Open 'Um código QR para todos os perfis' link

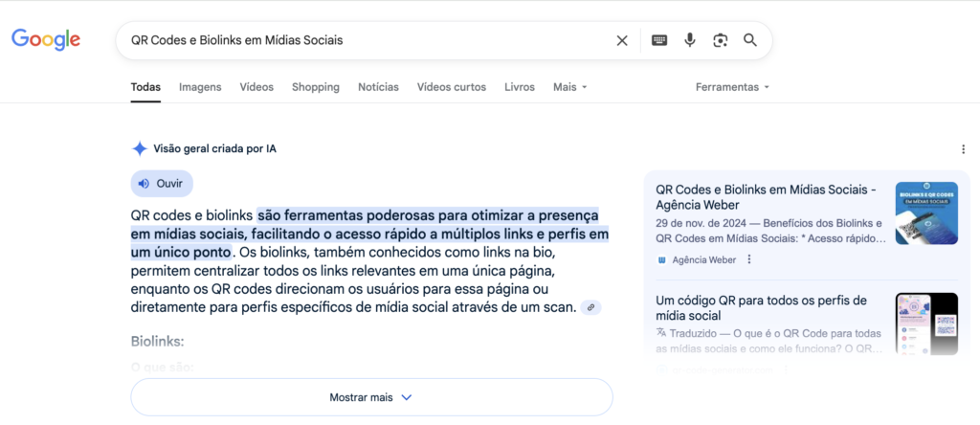tap(761, 307)
